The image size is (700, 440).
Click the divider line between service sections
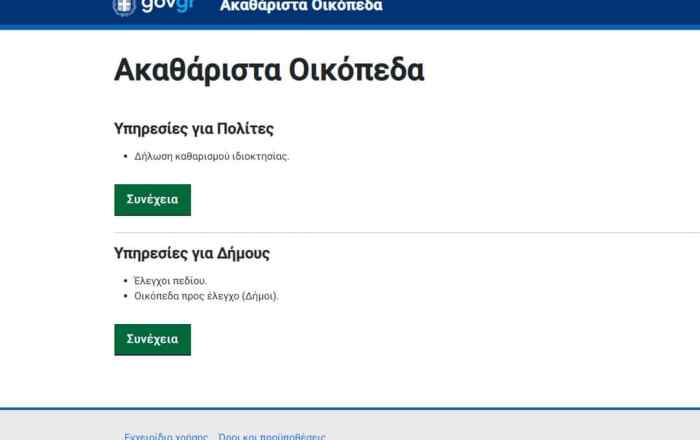pyautogui.click(x=400, y=233)
